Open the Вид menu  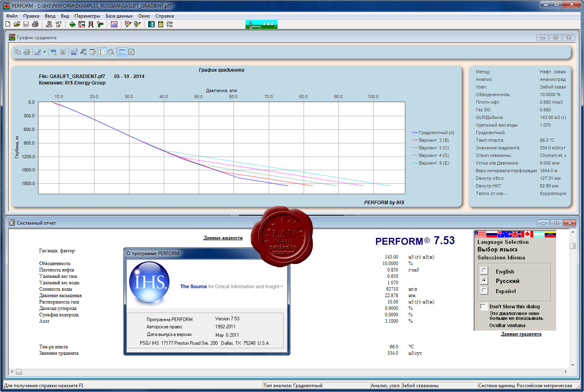tap(65, 16)
